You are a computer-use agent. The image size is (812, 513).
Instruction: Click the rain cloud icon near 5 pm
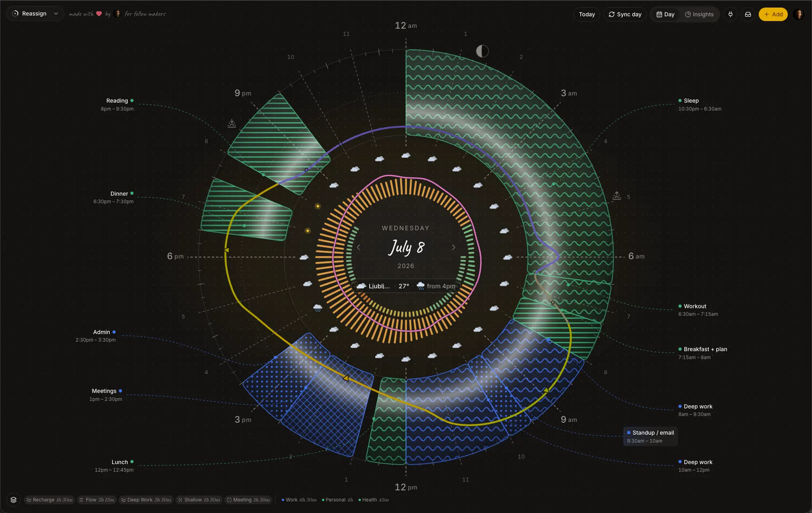click(318, 308)
